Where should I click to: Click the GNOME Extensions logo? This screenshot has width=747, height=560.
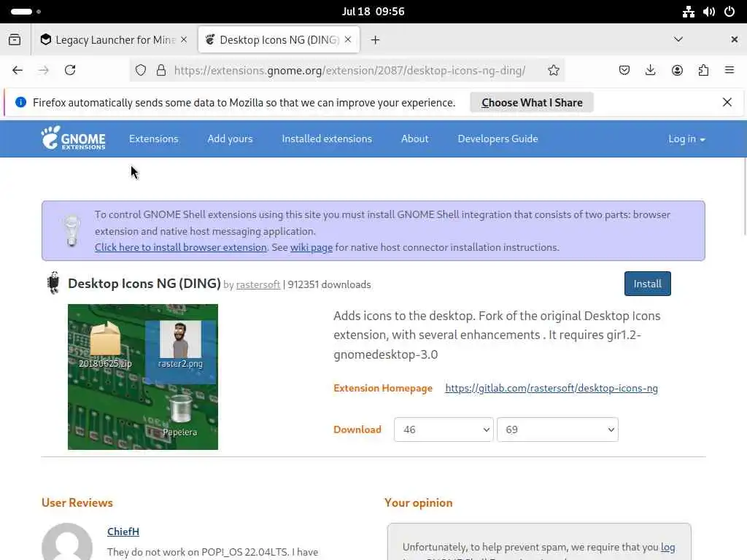(73, 138)
